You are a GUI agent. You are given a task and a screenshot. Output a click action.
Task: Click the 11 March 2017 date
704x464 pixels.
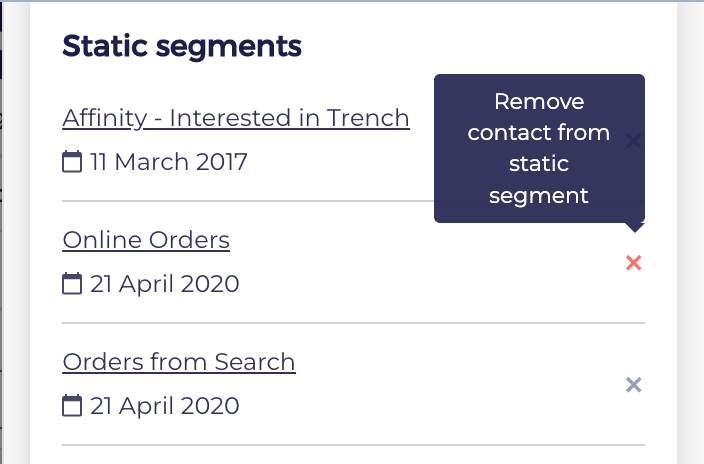point(168,162)
